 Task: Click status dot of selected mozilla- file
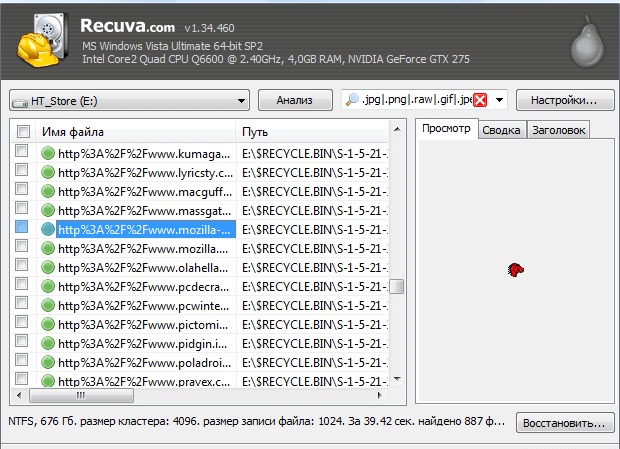point(48,229)
